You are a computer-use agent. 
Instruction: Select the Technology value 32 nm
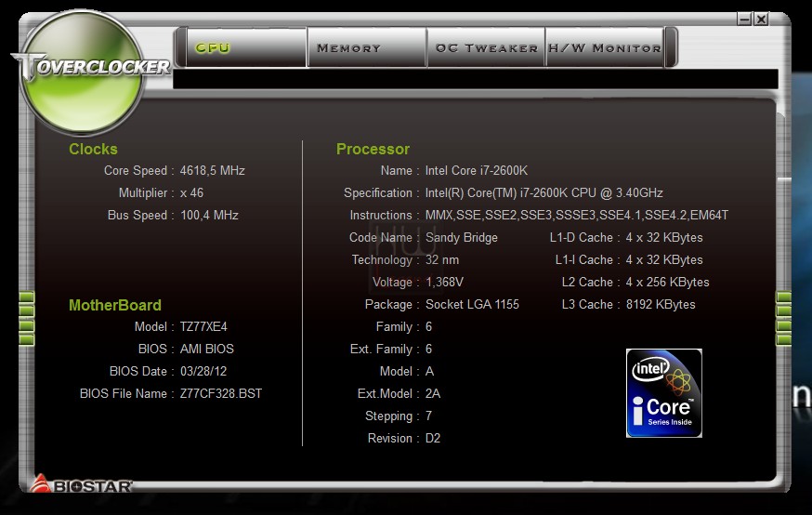coord(442,259)
